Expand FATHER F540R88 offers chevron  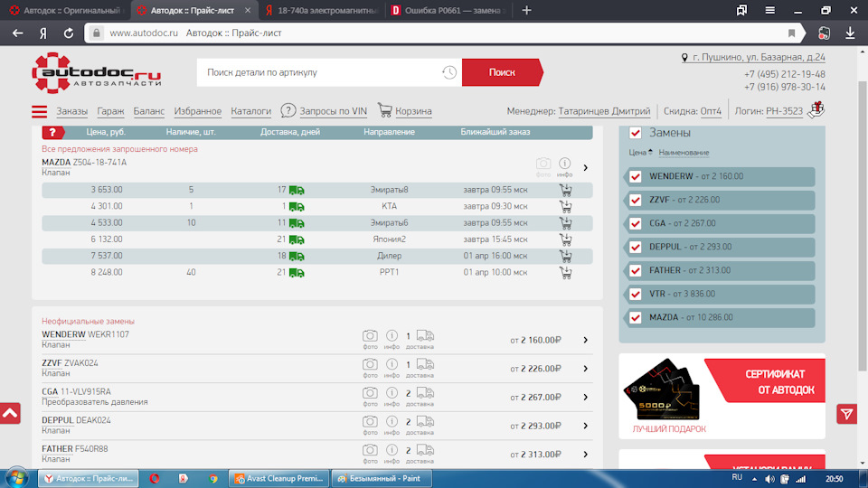tap(585, 455)
